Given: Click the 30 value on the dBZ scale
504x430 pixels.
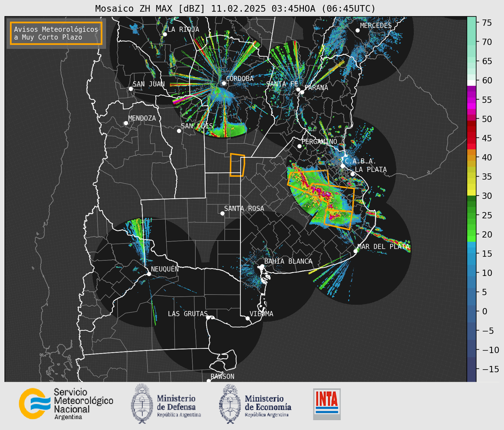Looking at the screenshot, I should [487, 196].
